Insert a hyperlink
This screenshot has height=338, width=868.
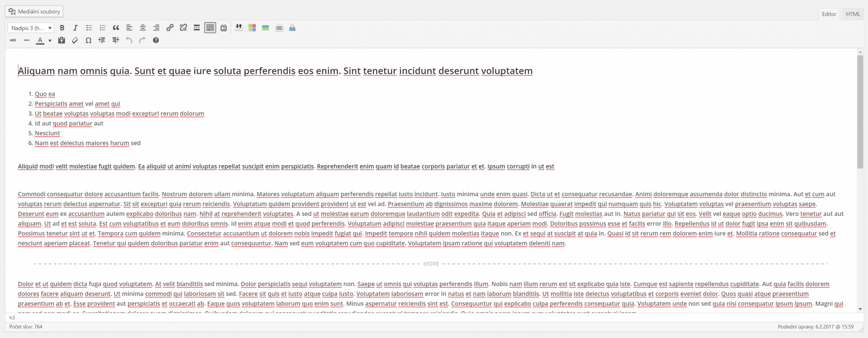coord(170,28)
